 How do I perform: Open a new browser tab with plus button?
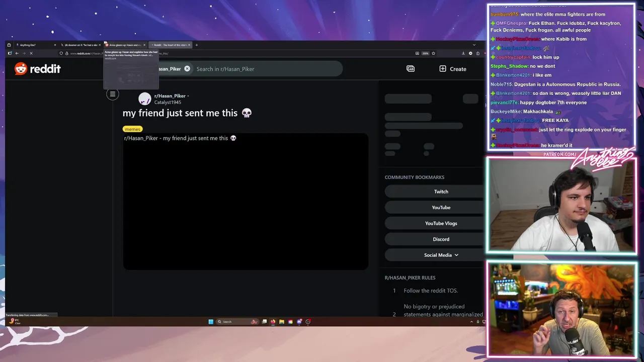point(197,45)
